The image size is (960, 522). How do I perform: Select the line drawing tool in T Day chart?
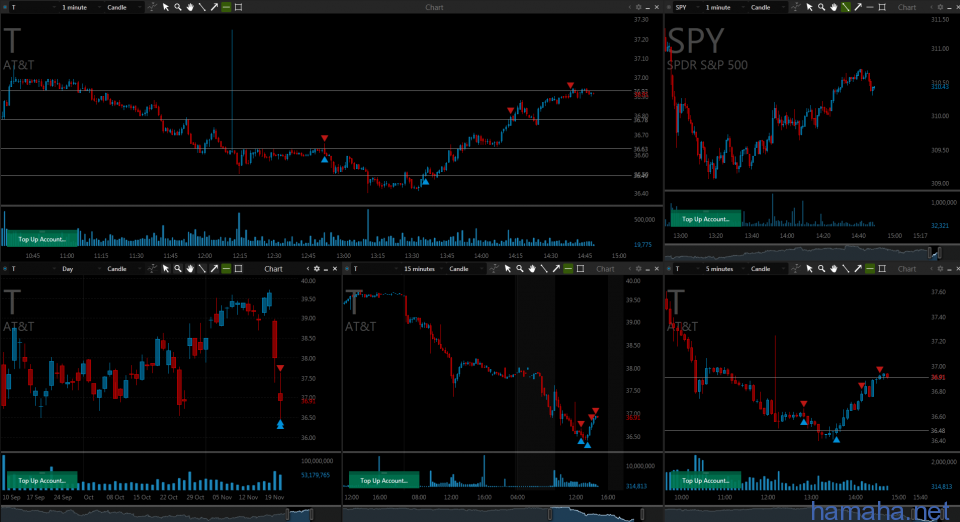click(x=202, y=269)
